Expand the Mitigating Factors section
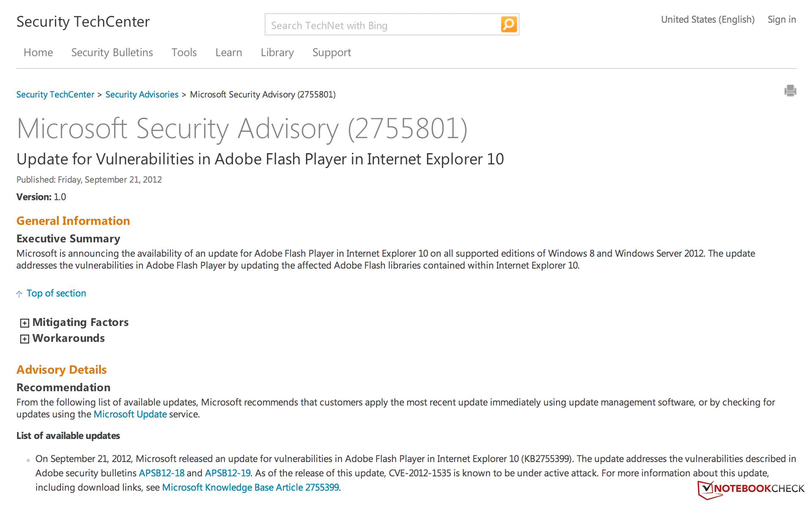The height and width of the screenshot is (505, 812). click(25, 323)
